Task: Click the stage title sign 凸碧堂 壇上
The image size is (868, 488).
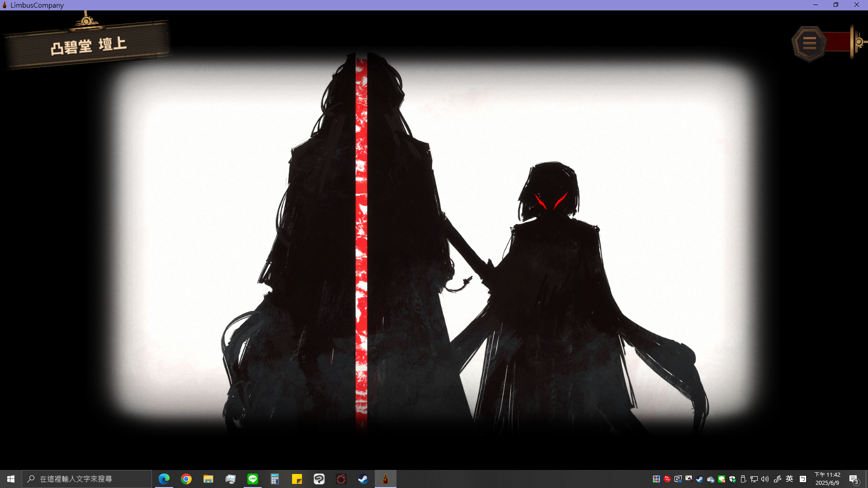Action: (x=88, y=45)
